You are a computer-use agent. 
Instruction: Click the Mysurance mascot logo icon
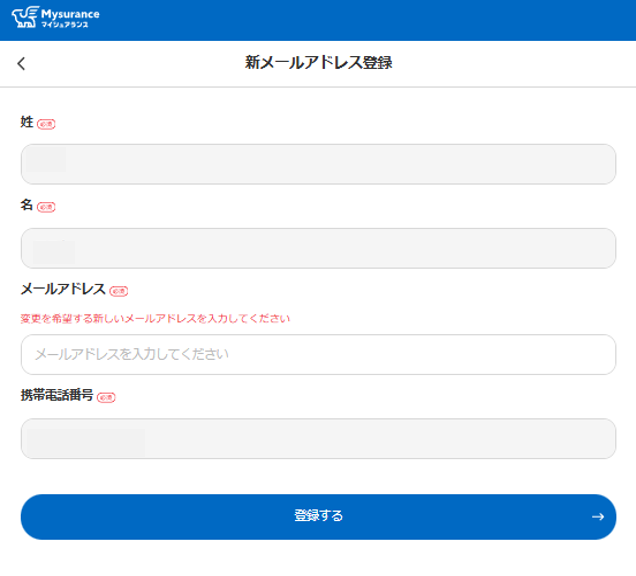point(25,17)
